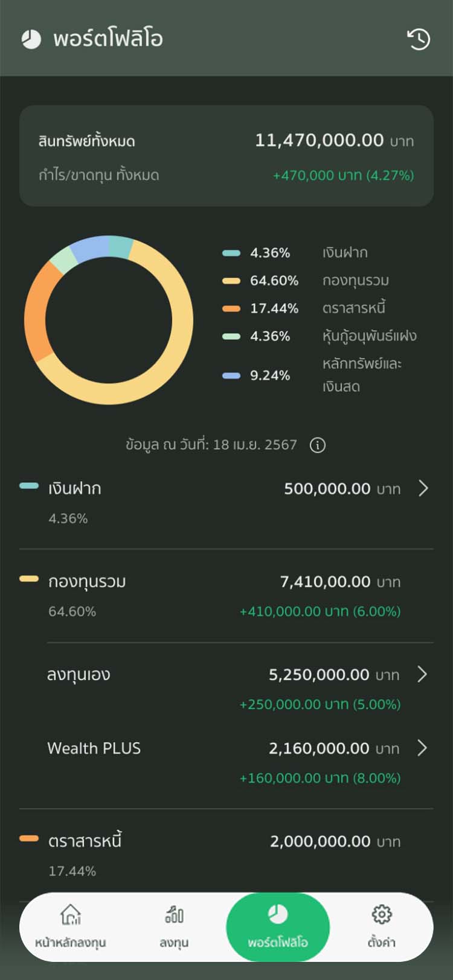Image resolution: width=453 pixels, height=980 pixels.
Task: Click the teal เงินฝาก legend swatch
Action: click(x=231, y=253)
